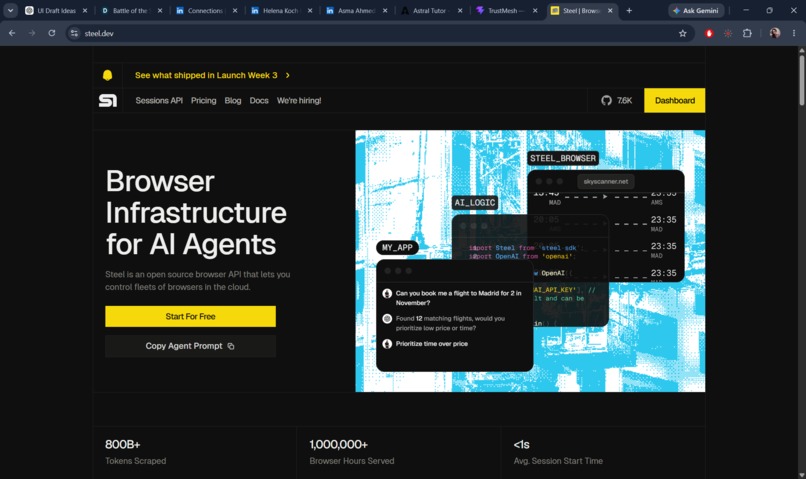Bookmark this page with the star icon

tap(683, 33)
